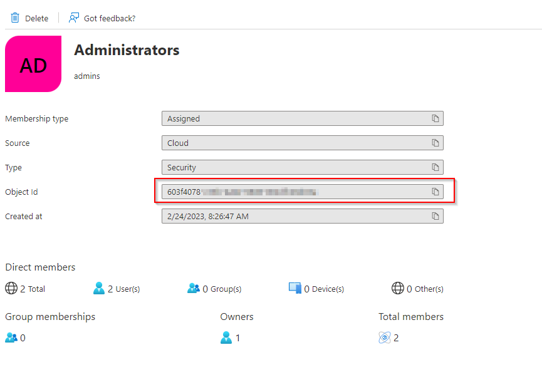
Task: Open the 0 Group(s) direct members
Action: pos(214,289)
